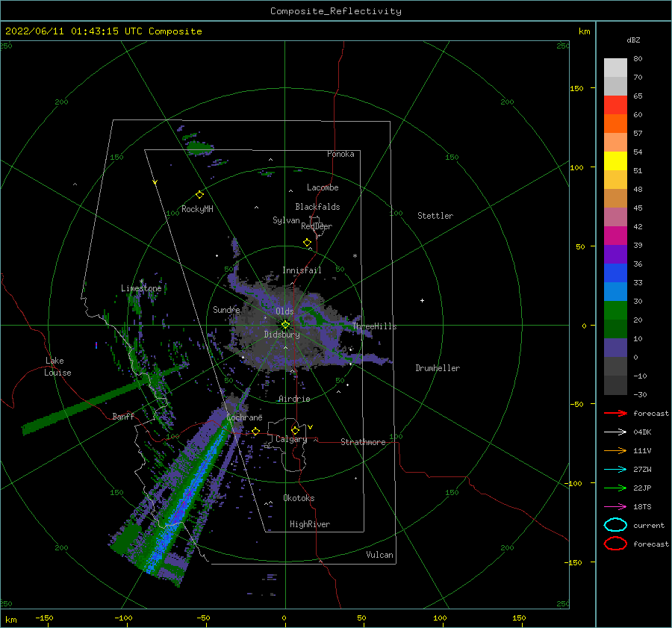Viewport: 672px width, 628px height.
Task: Click the dBZ legend heading
Action: [x=633, y=40]
